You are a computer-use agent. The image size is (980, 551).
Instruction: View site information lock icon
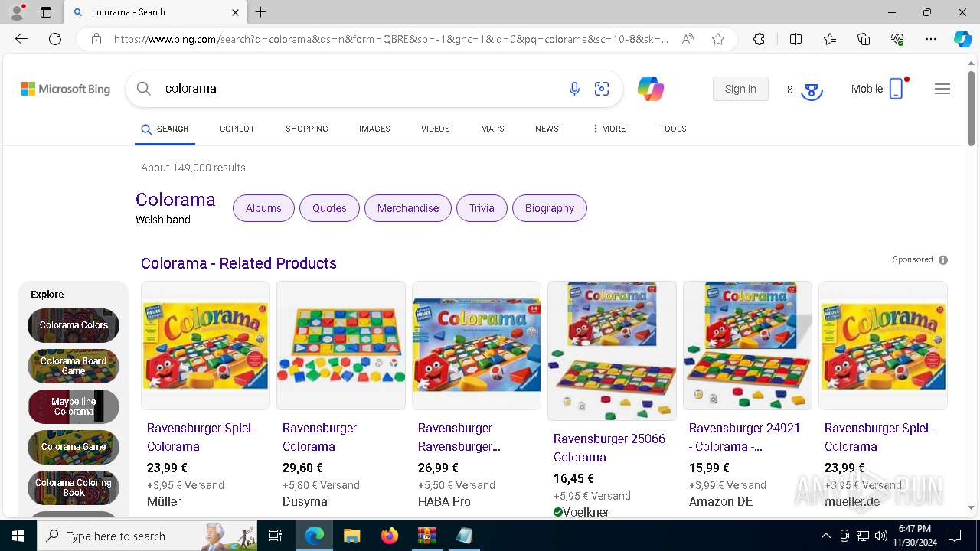(96, 39)
